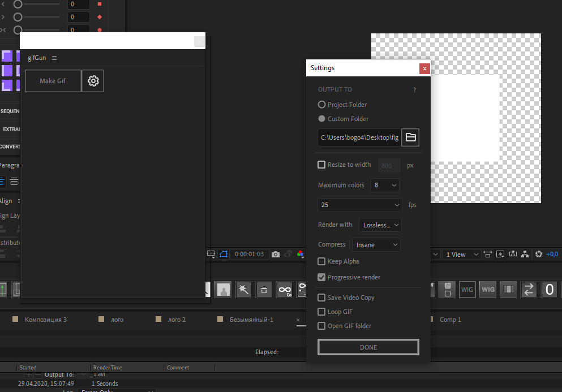Open the fps dropdown showing 25
562x392 pixels.
pyautogui.click(x=360, y=205)
